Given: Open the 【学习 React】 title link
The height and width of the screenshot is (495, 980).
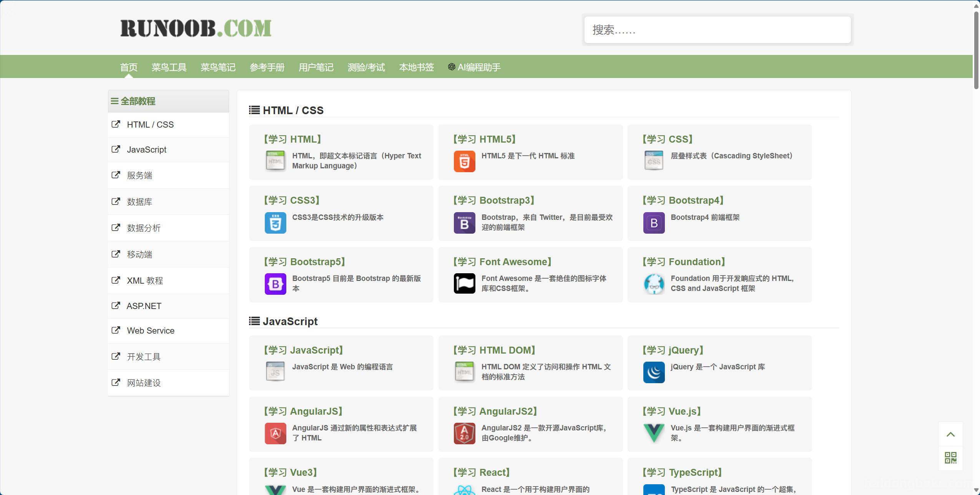Looking at the screenshot, I should 481,472.
